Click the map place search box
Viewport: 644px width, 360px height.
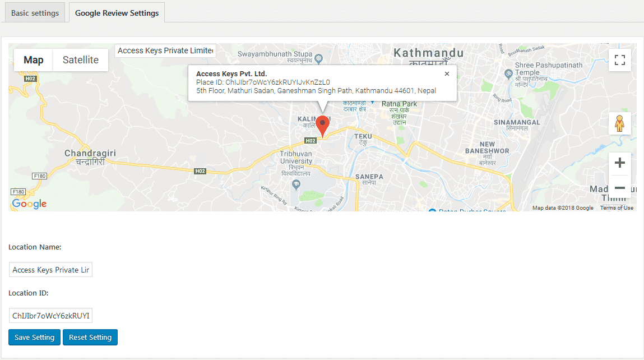tap(165, 50)
